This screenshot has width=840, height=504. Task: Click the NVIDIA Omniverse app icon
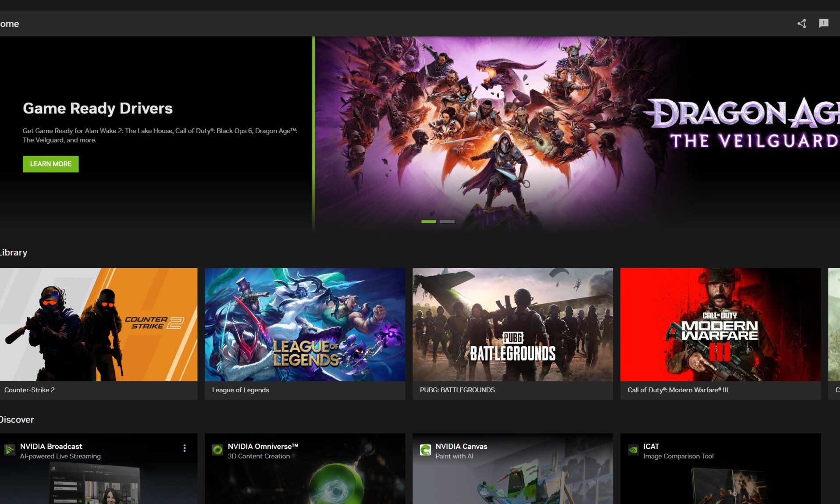(217, 450)
